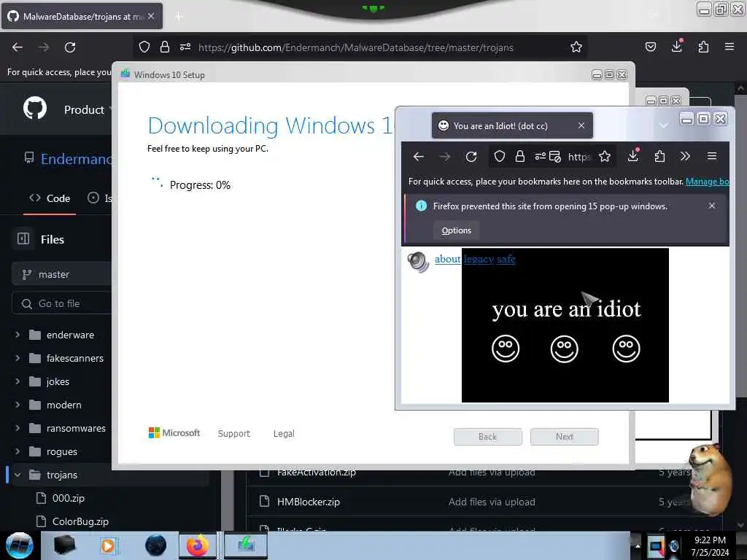Viewport: 747px width, 560px height.
Task: Open tracking protection shield in main window
Action: click(144, 47)
